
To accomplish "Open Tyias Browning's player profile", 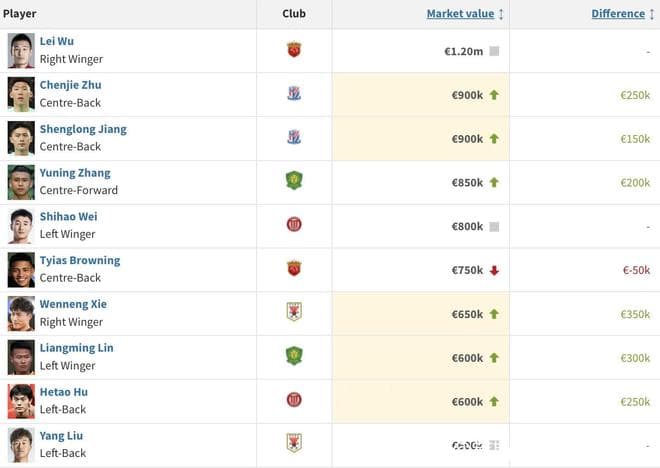I will point(80,261).
